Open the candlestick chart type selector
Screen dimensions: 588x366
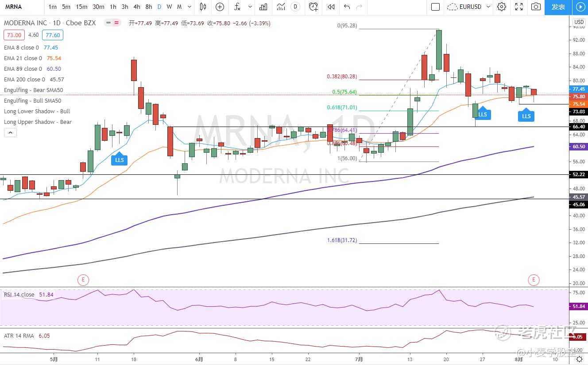(203, 7)
